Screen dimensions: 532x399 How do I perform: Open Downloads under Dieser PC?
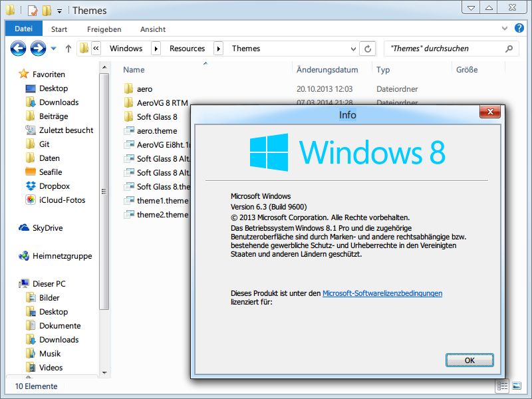pyautogui.click(x=53, y=339)
